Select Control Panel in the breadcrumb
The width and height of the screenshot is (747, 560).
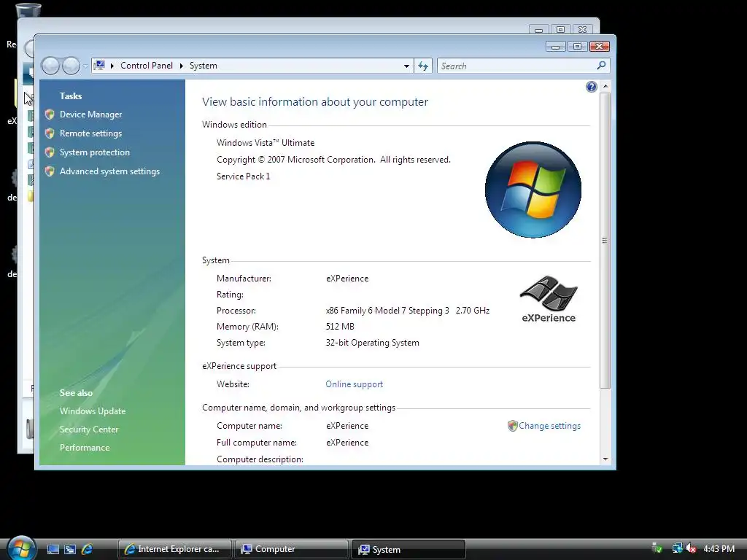146,66
